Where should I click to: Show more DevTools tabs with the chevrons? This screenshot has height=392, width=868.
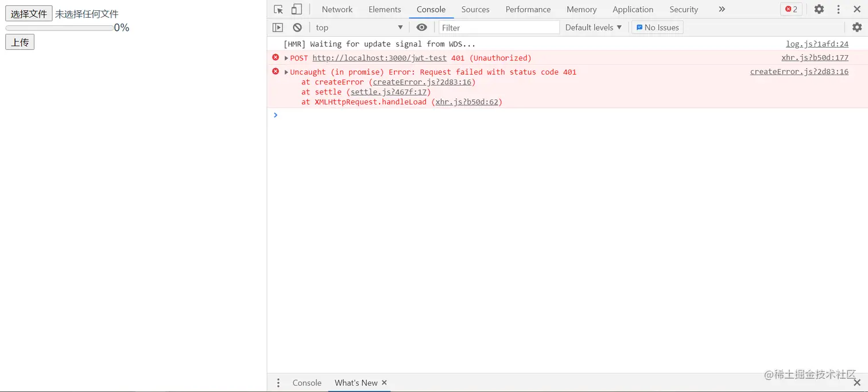(722, 9)
